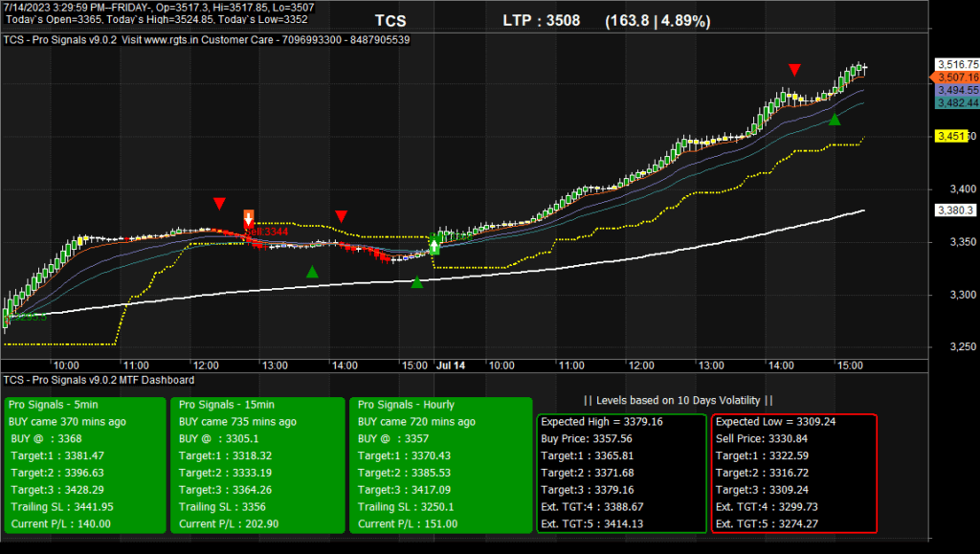Click the LTP : 3508 readout

point(542,21)
